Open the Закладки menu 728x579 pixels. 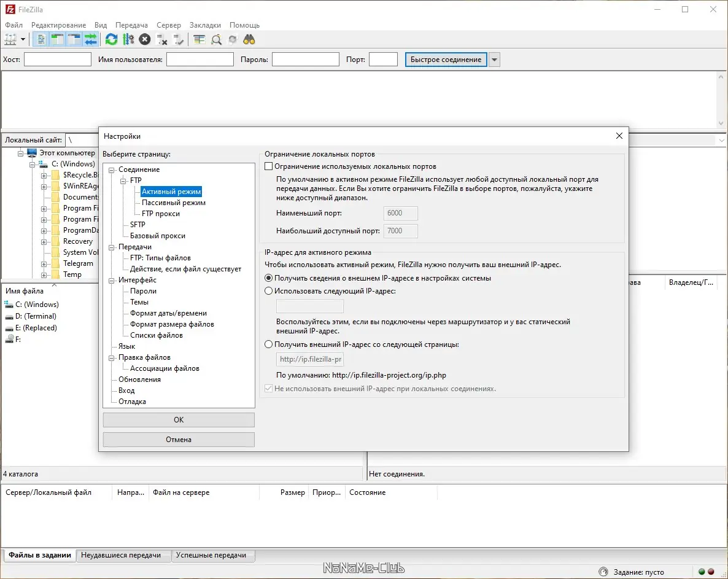click(x=205, y=25)
